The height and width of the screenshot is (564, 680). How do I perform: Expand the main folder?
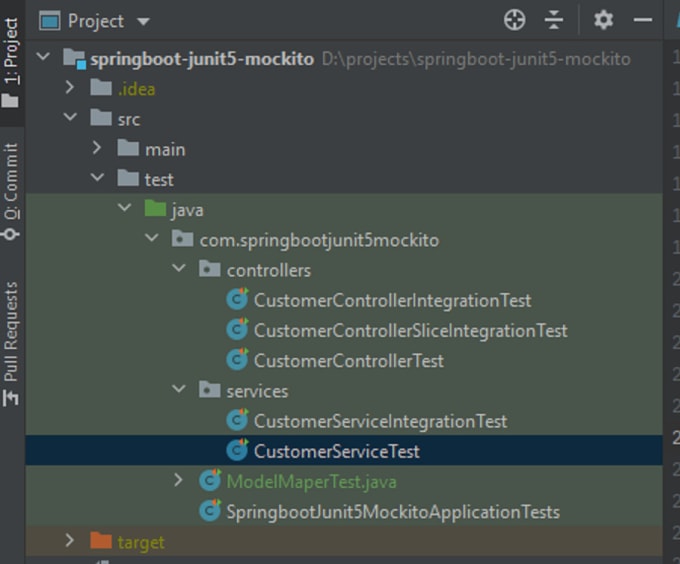[97, 148]
